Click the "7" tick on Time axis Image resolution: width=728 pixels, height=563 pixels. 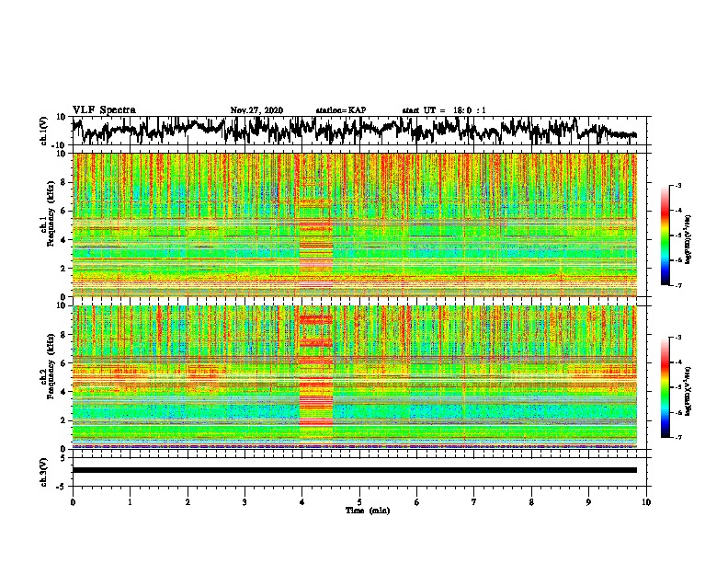(474, 502)
